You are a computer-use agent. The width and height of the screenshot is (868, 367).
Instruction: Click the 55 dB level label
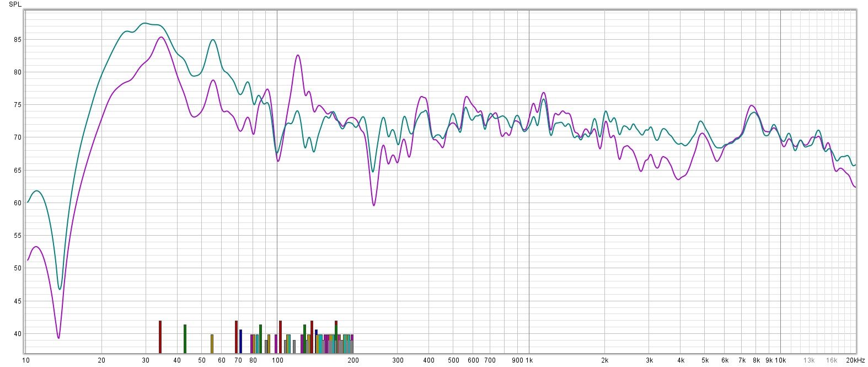coord(18,236)
